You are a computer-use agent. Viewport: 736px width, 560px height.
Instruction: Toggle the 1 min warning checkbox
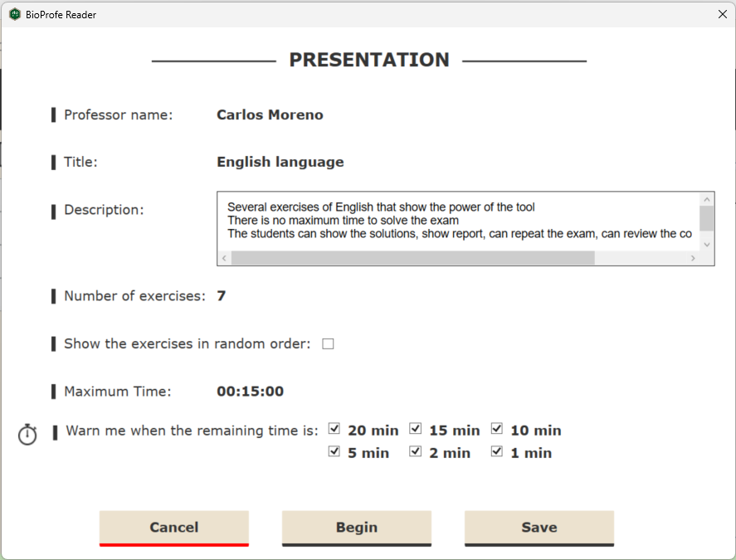[x=497, y=452]
